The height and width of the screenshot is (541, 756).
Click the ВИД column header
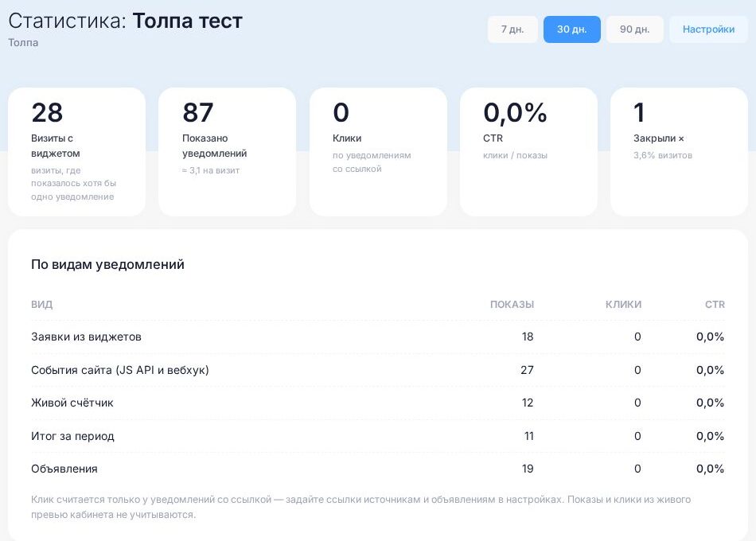pyautogui.click(x=42, y=304)
